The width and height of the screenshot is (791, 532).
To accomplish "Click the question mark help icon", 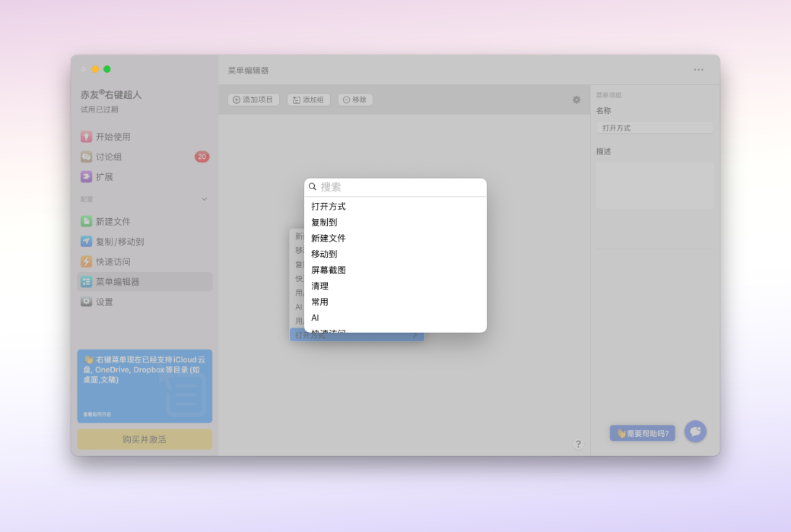I will [x=578, y=444].
